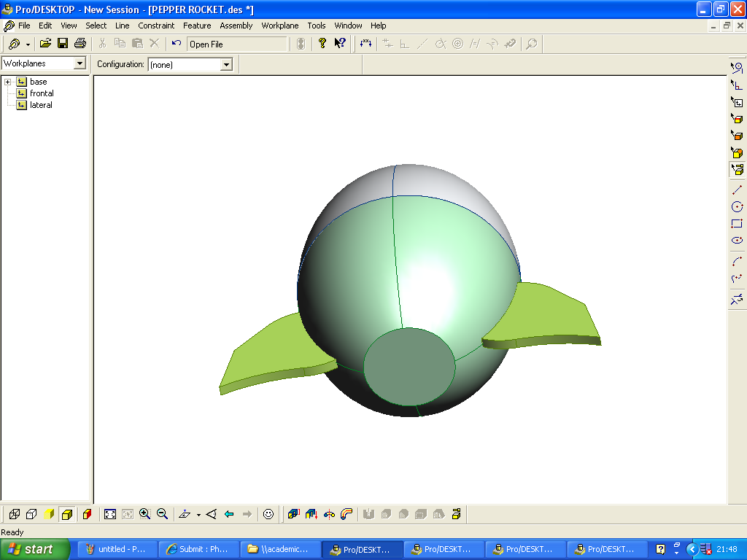
Task: Open the Workplane menu
Action: point(280,26)
